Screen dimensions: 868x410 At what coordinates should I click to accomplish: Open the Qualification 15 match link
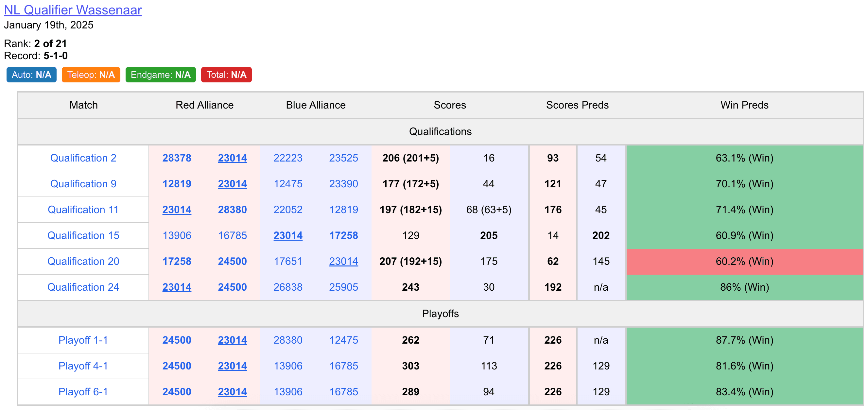pyautogui.click(x=83, y=235)
